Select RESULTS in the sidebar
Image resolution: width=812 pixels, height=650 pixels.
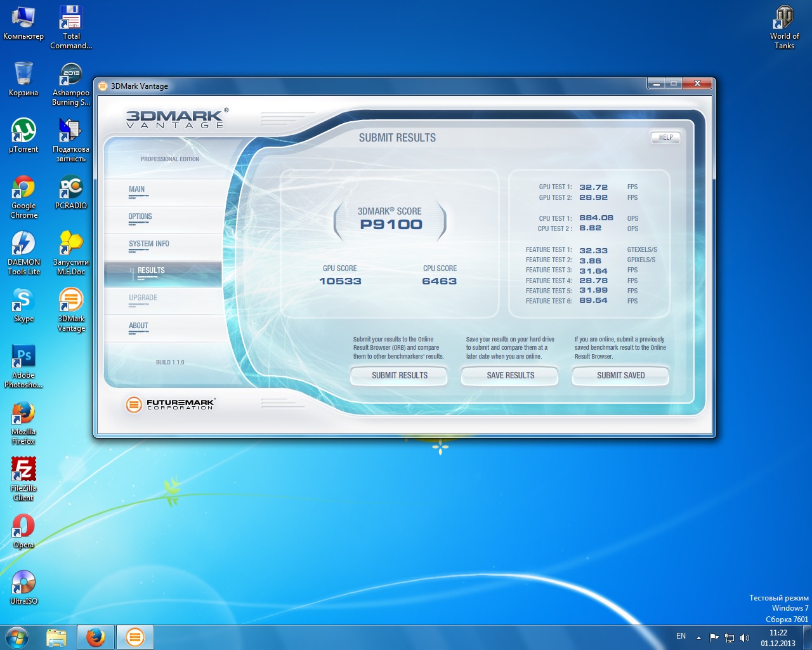coord(162,274)
